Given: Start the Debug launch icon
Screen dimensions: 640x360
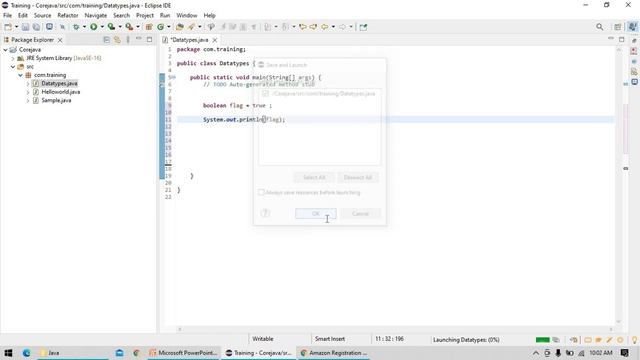Looking at the screenshot, I should coord(76,27).
